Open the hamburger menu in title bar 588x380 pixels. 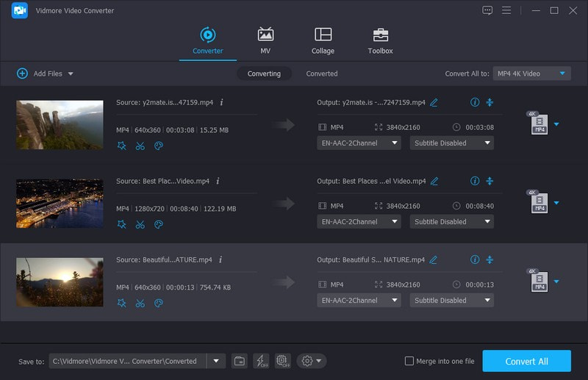click(x=506, y=10)
